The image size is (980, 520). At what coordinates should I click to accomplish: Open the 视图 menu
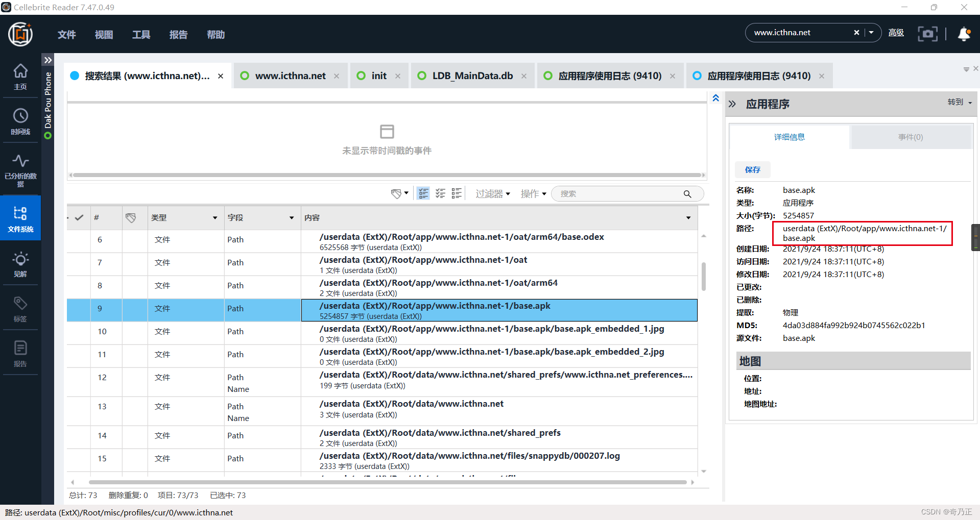(x=104, y=35)
